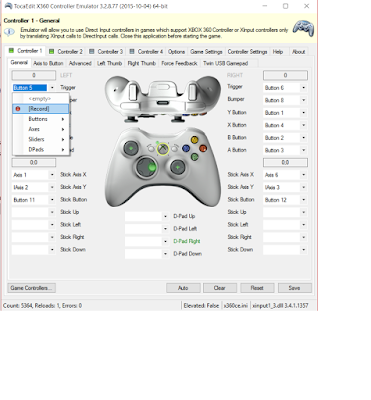Choose [Record] in the dropdown menu
This screenshot has width=371, height=400.
click(x=41, y=109)
